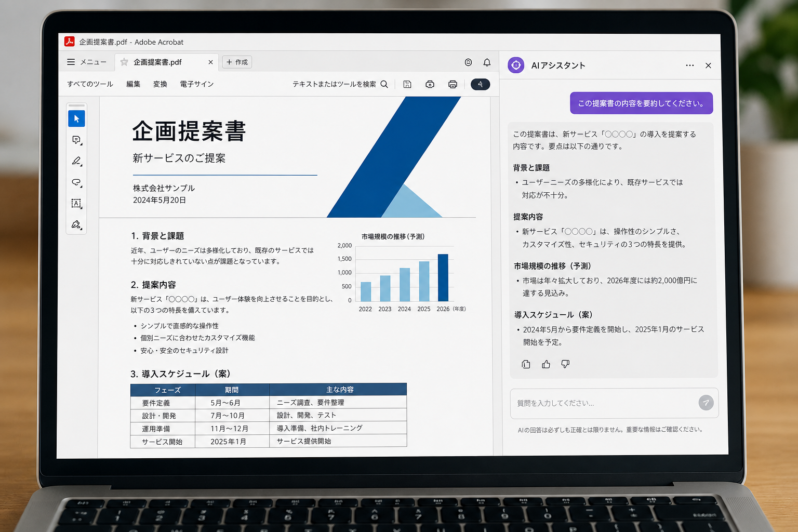Click AI summary heading 提案内容
The height and width of the screenshot is (532, 798).
[x=528, y=217]
